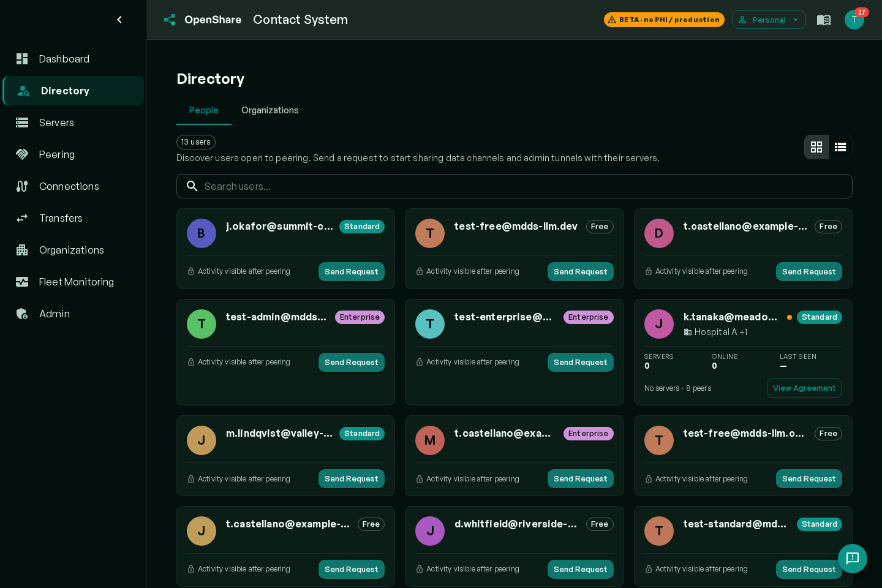The height and width of the screenshot is (588, 882).
Task: Click the Fleet Monitoring icon in sidebar
Action: (x=22, y=282)
